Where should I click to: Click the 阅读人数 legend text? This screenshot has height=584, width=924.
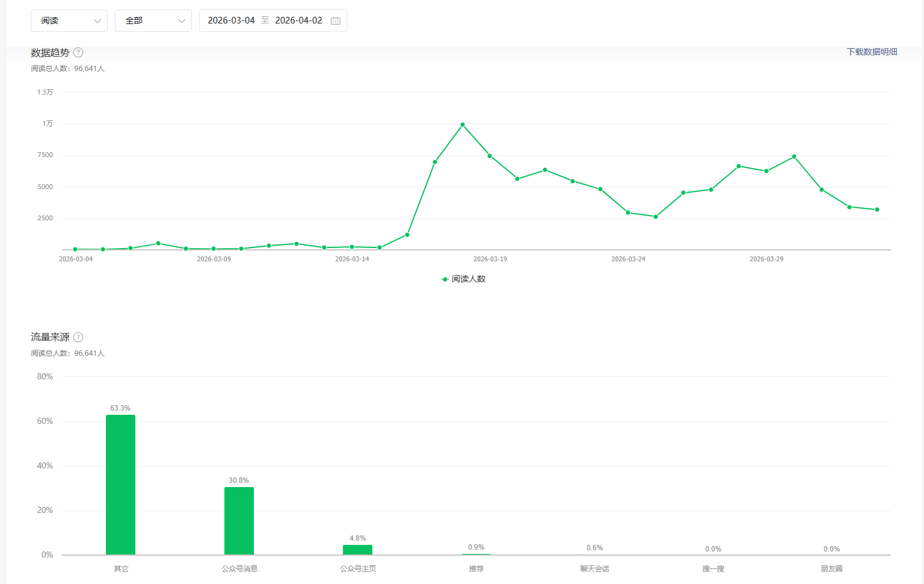click(469, 279)
